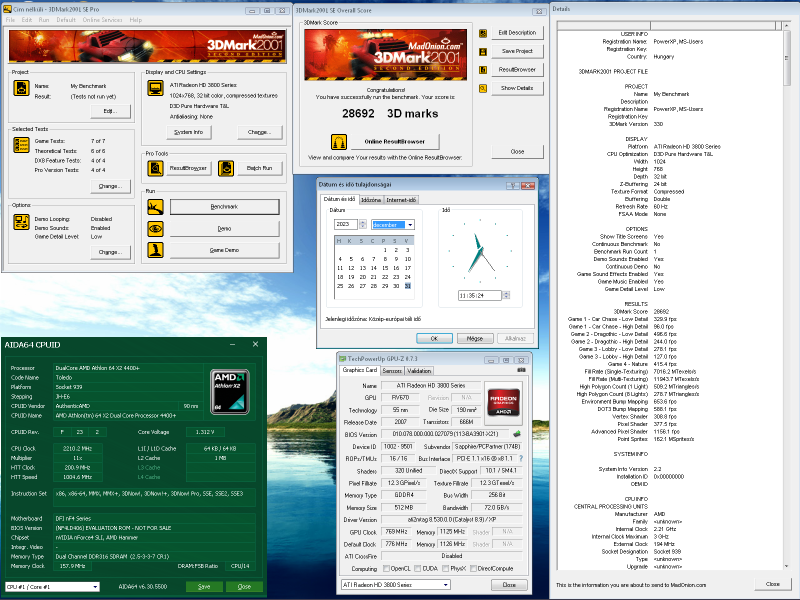Viewport: 800px width, 600px height.
Task: Click the Edit button under Project
Action: click(110, 111)
